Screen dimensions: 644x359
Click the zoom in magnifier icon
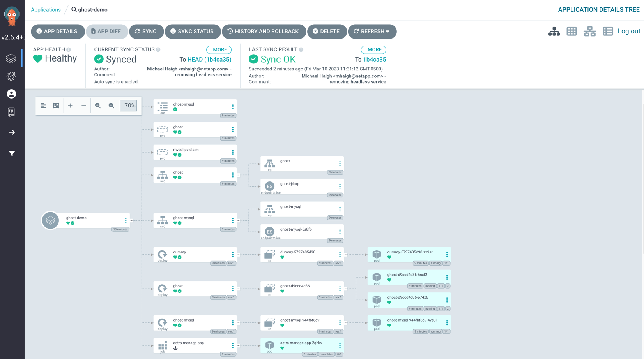98,106
